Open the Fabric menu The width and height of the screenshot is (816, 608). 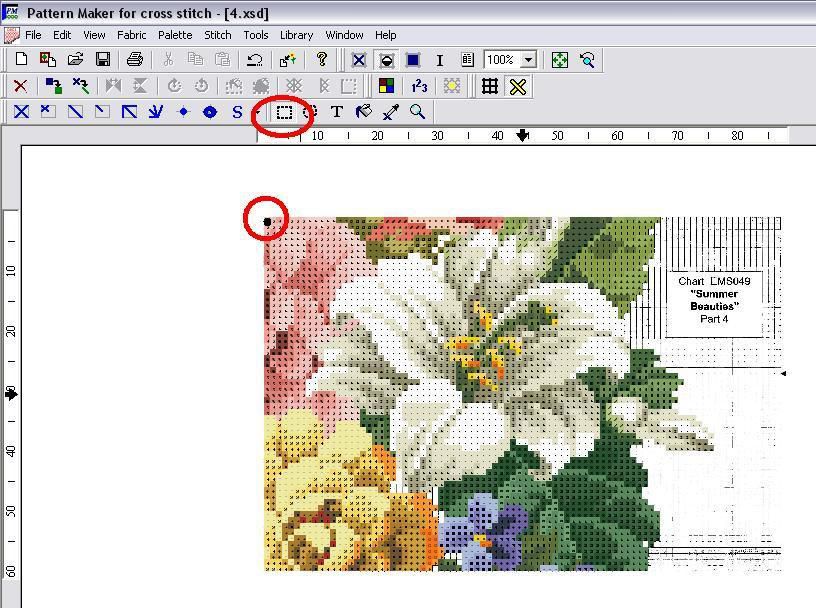(131, 35)
